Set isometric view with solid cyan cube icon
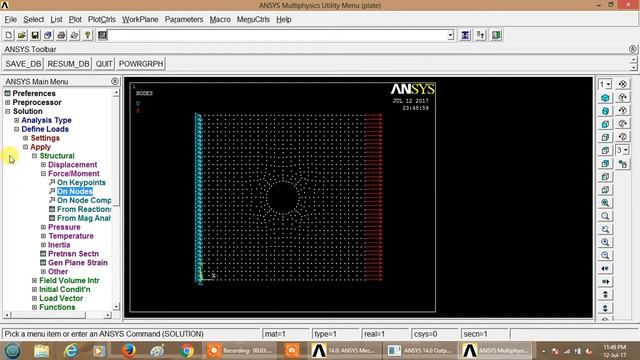 [x=605, y=98]
